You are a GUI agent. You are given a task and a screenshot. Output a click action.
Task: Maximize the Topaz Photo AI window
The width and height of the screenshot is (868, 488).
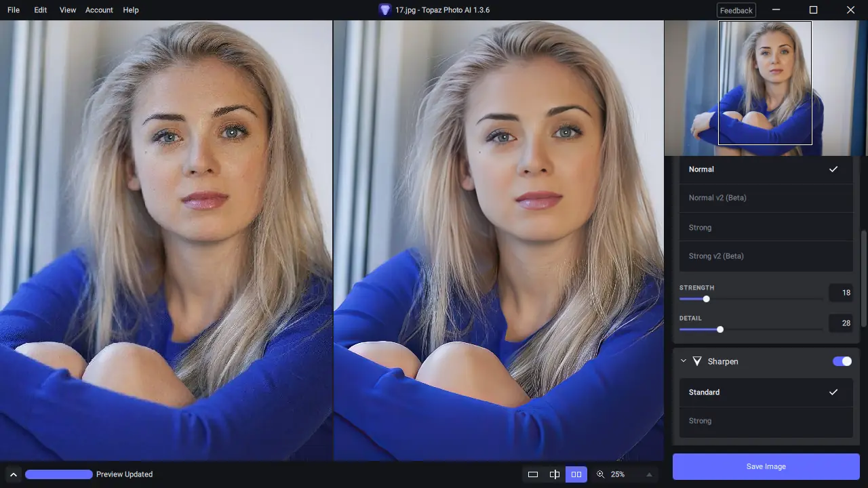[x=814, y=10]
